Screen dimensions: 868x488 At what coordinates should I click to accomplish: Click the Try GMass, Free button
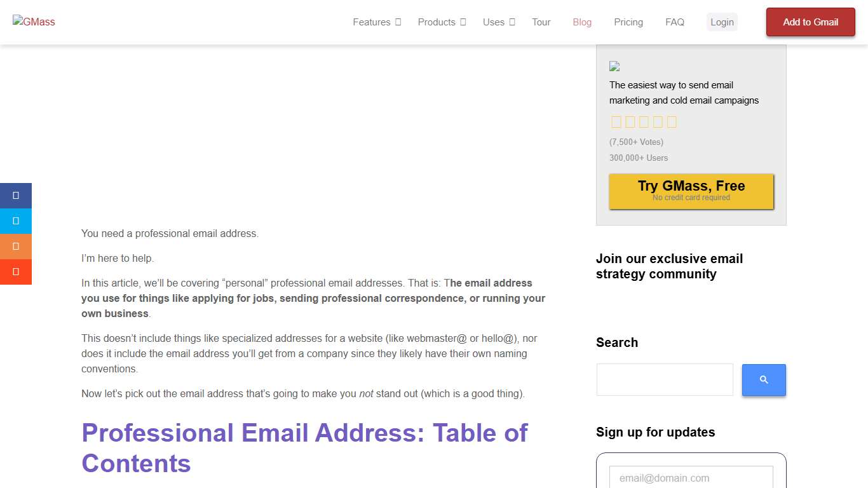coord(691,190)
